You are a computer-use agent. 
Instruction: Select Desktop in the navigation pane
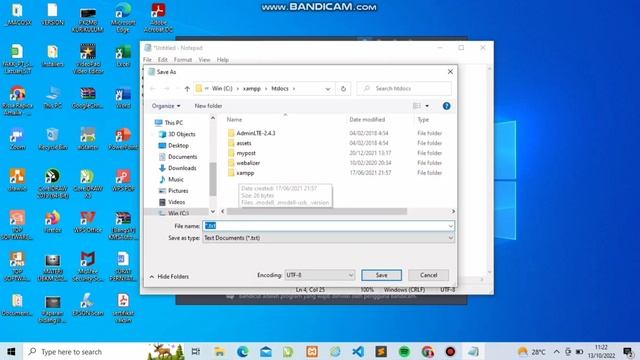click(x=178, y=145)
